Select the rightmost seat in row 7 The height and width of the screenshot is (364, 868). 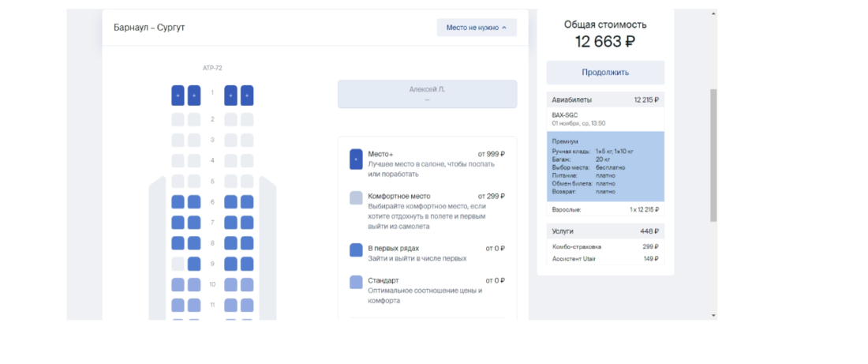tap(247, 223)
